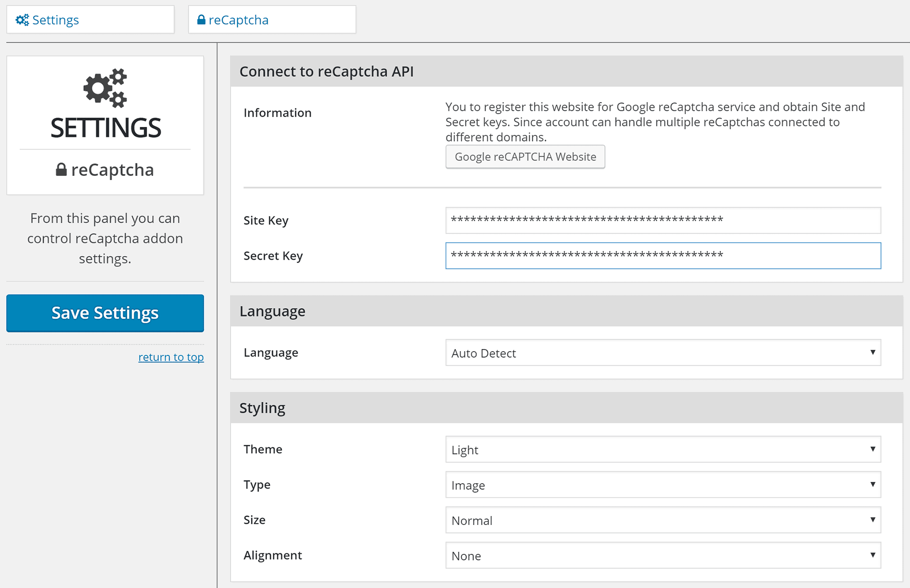Switch to the reCaptcha tab
The width and height of the screenshot is (910, 588).
click(272, 19)
